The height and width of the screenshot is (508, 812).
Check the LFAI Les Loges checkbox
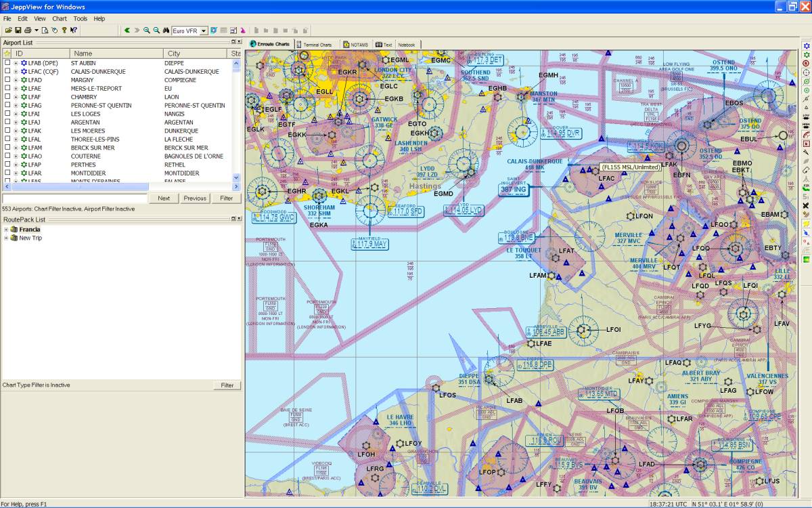pos(7,114)
